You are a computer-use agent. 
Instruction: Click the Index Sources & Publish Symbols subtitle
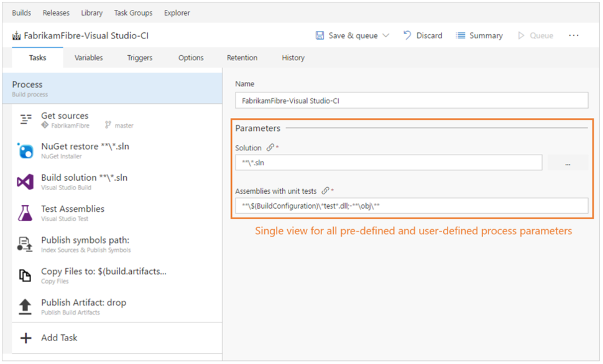click(86, 250)
